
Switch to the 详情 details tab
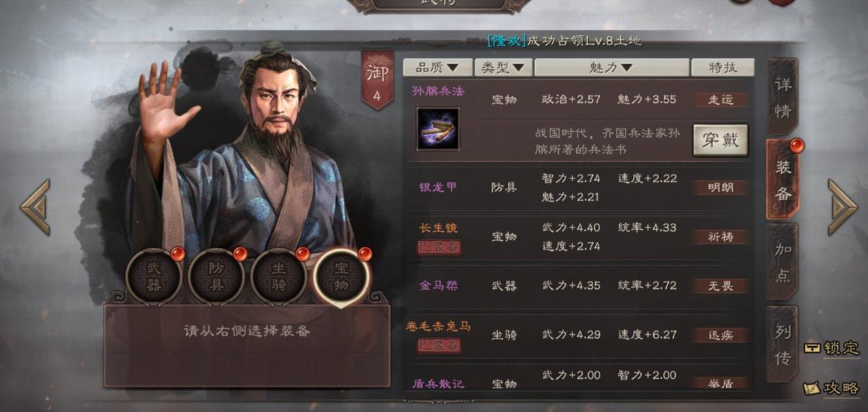click(x=782, y=97)
